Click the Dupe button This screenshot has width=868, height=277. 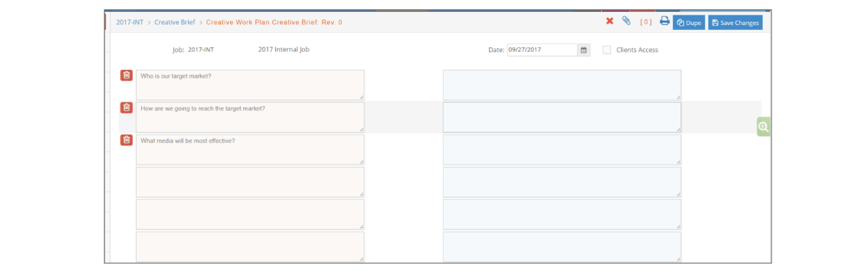(x=689, y=22)
